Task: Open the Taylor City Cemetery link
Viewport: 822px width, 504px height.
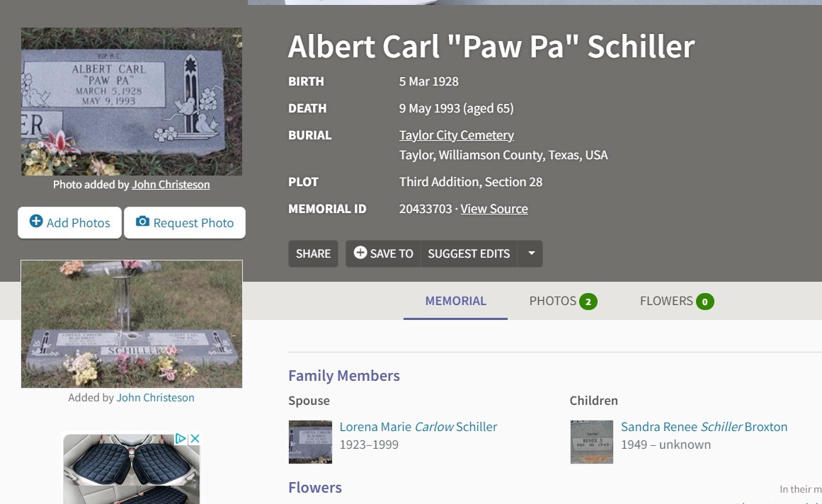Action: (456, 135)
